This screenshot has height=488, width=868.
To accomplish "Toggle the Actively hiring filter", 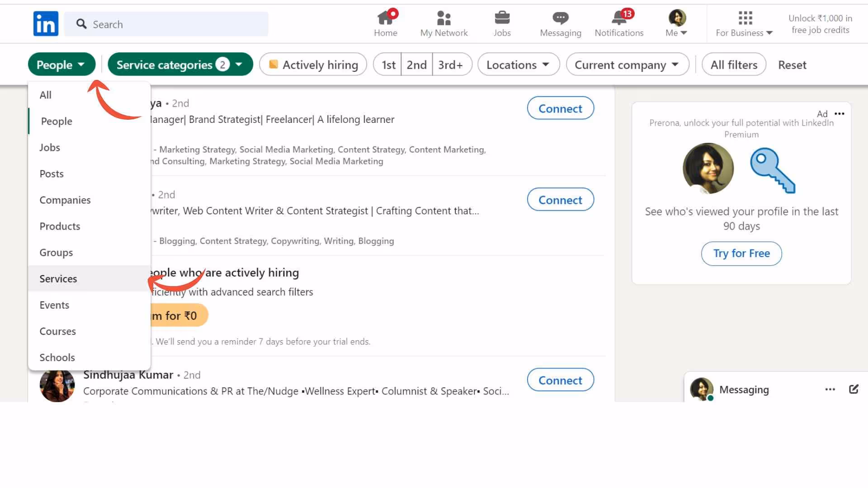I will pyautogui.click(x=313, y=65).
